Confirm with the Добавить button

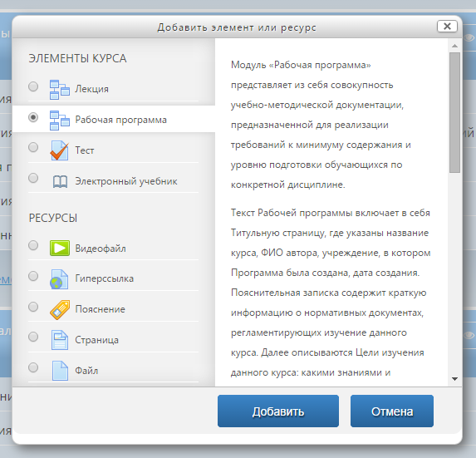pos(278,411)
